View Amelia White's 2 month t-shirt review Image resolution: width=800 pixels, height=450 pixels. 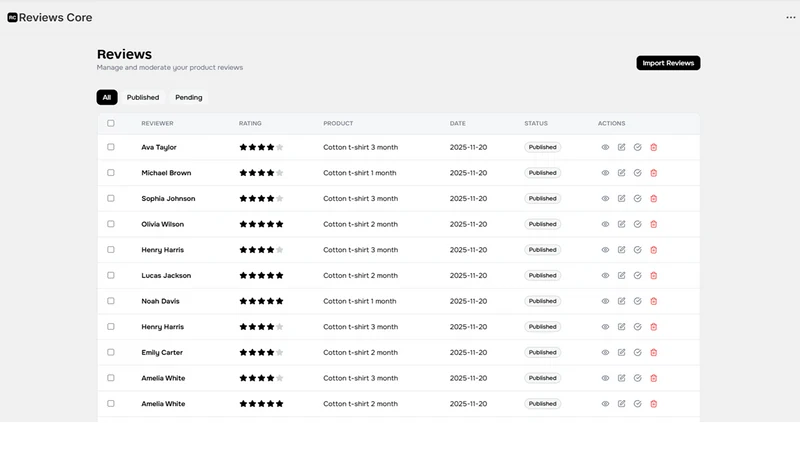(x=605, y=404)
